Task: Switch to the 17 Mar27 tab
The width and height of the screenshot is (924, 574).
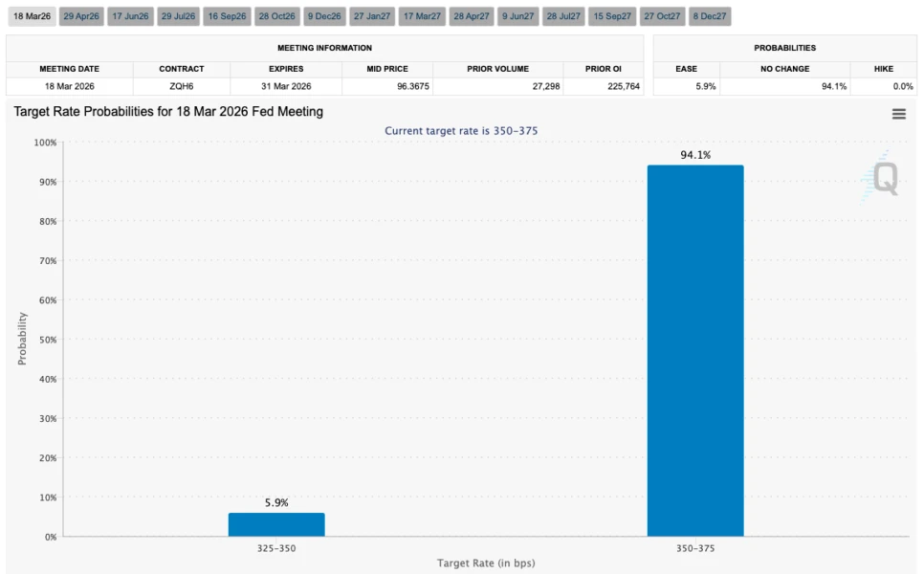Action: (422, 16)
